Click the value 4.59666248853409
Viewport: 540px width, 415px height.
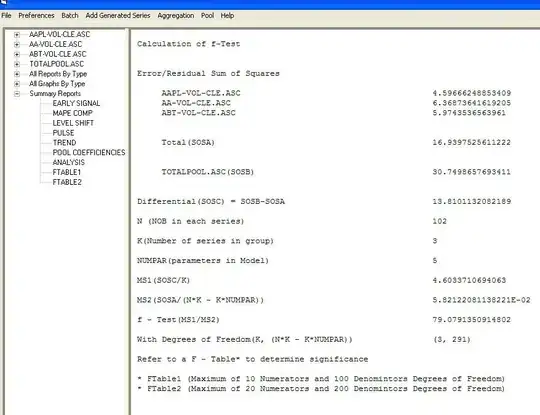[x=472, y=93]
